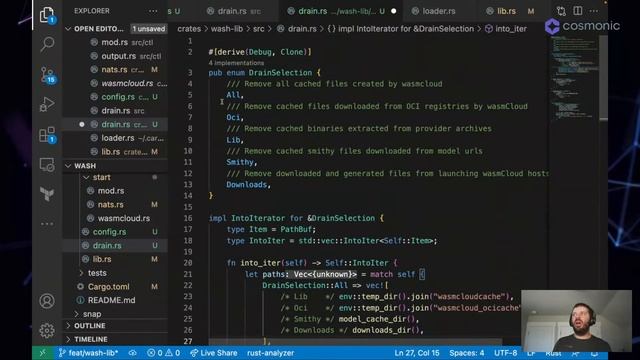640x360 pixels.
Task: Open Source Control view with 15 changes
Action: tap(47, 75)
